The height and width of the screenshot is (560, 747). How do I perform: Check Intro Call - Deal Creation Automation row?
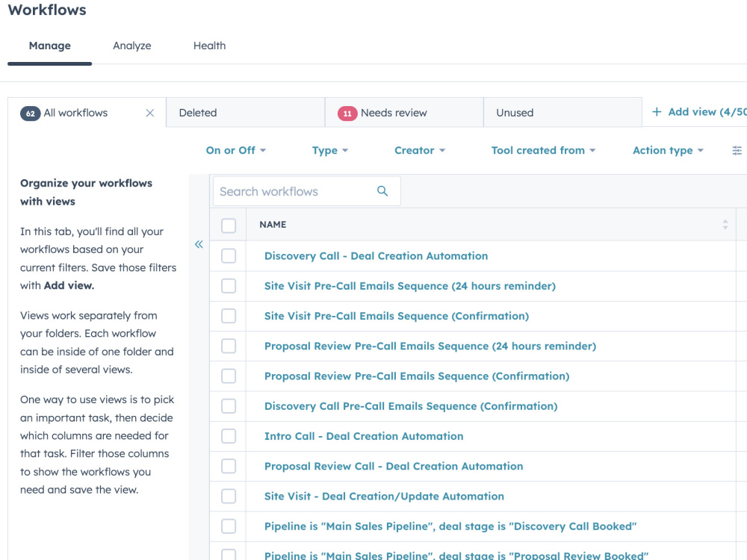[229, 436]
